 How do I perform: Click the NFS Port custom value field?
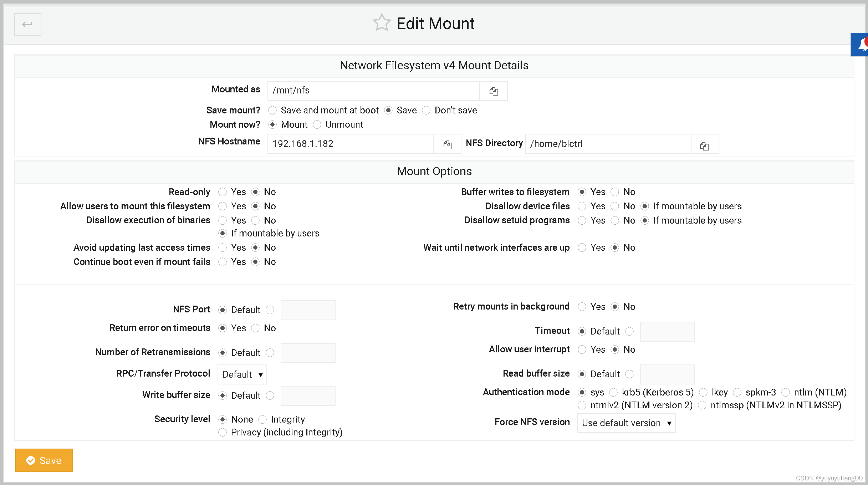click(x=308, y=310)
